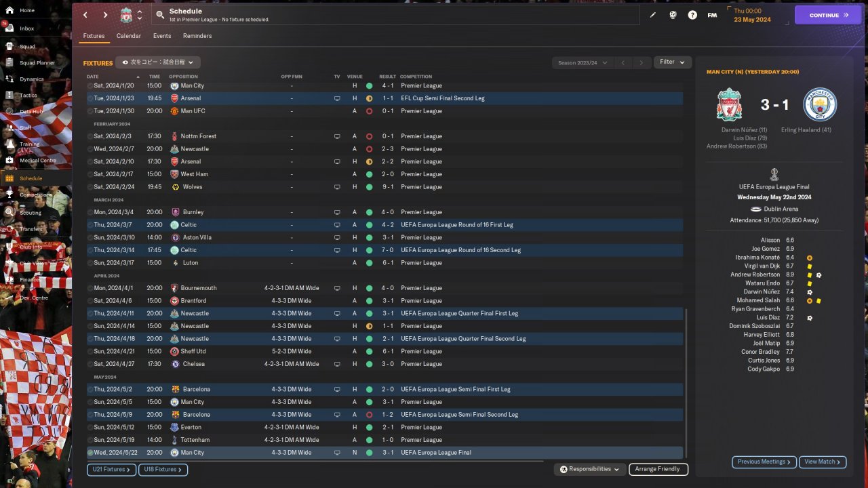Switch to the Events tab
Screen dimensions: 868x488
click(162, 36)
